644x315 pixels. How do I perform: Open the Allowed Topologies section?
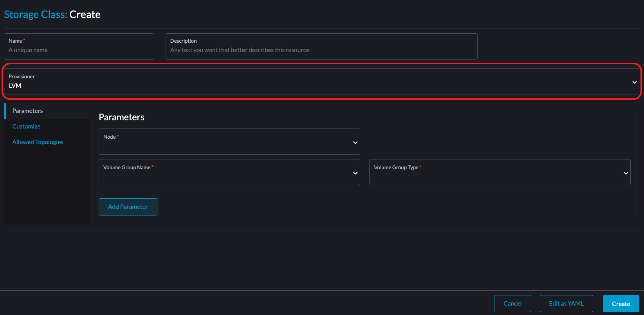tap(38, 142)
